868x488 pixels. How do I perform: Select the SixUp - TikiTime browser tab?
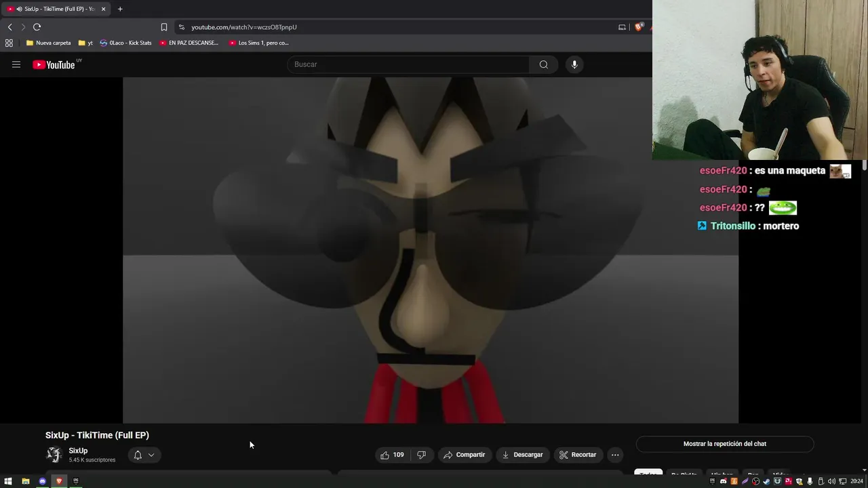coord(56,9)
